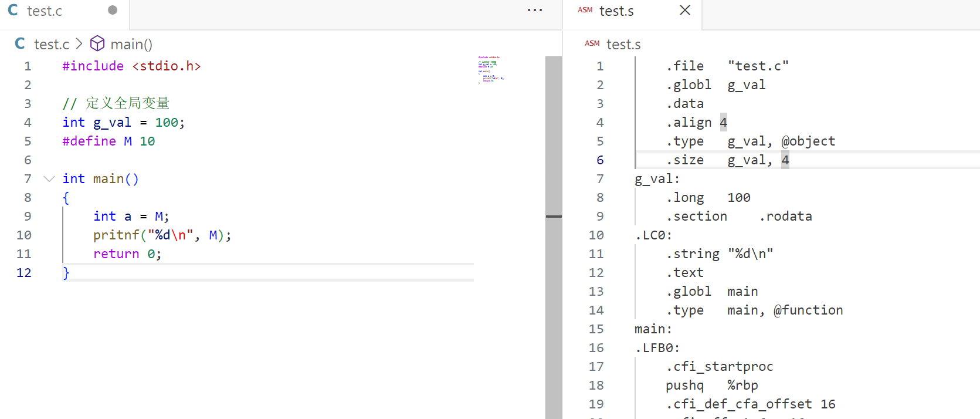The image size is (980, 419).
Task: Click the C icon in the breadcrumb
Action: tap(20, 44)
